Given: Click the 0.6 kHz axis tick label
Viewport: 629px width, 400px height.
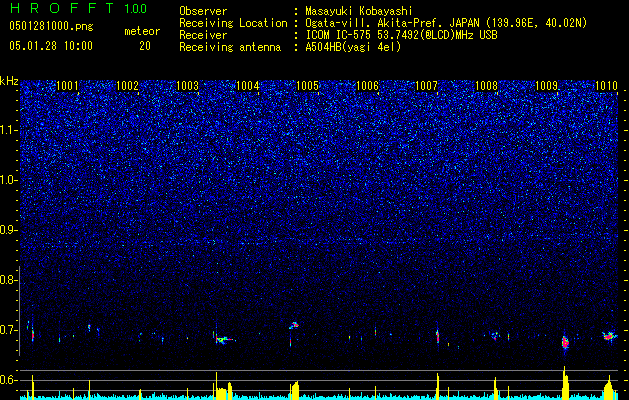Looking at the screenshot, I should pyautogui.click(x=8, y=380).
